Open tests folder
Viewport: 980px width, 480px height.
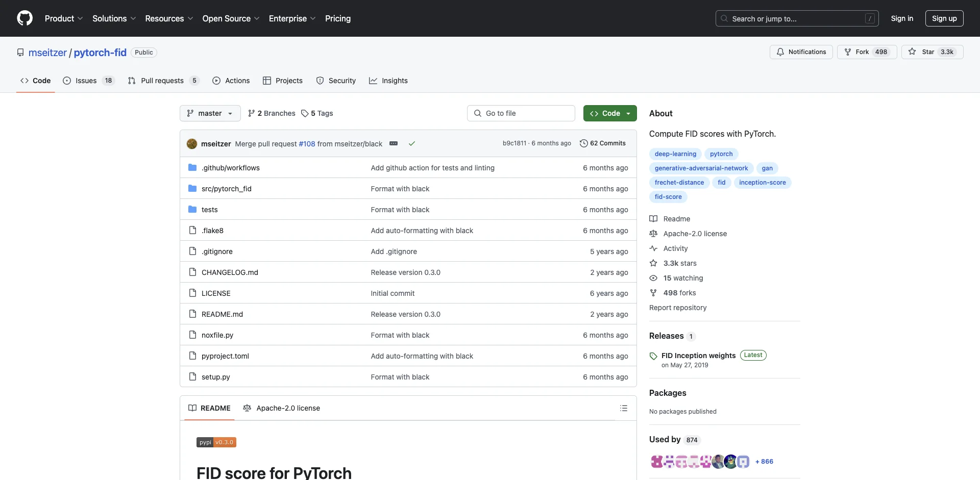point(210,210)
